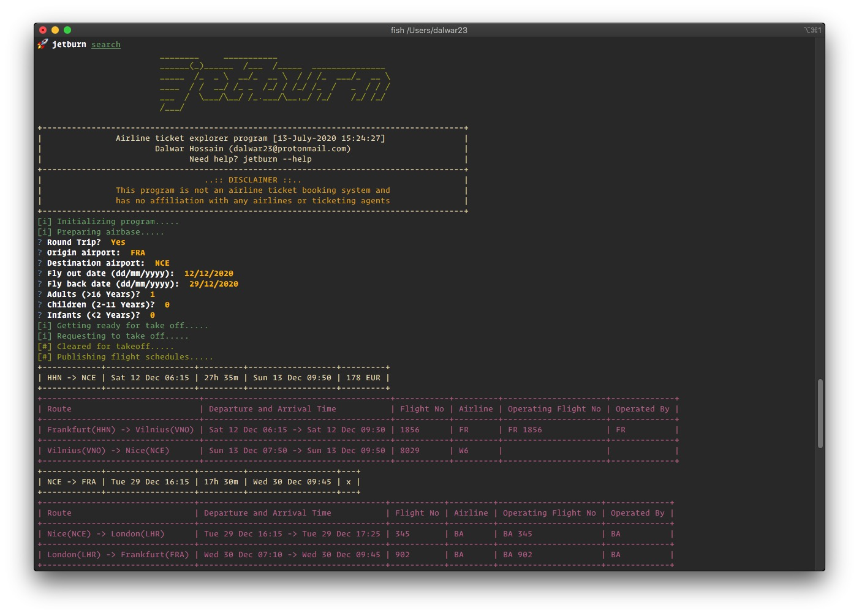Click the 'jetburn' command text
The image size is (859, 616).
point(69,45)
